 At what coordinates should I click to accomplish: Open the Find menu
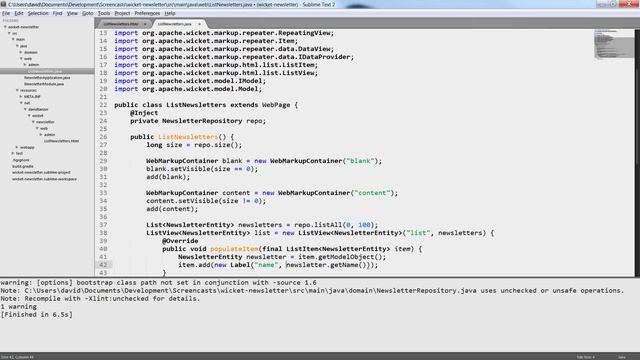pos(58,13)
